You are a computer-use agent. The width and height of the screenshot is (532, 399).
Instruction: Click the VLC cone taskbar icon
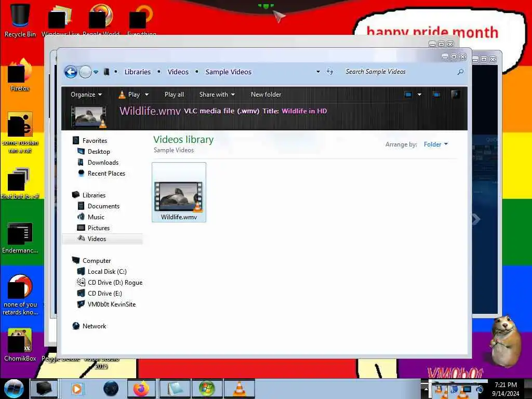click(x=239, y=389)
